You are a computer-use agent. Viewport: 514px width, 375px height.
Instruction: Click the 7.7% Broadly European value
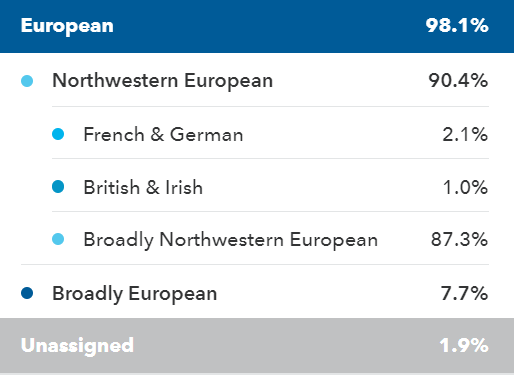pyautogui.click(x=465, y=293)
